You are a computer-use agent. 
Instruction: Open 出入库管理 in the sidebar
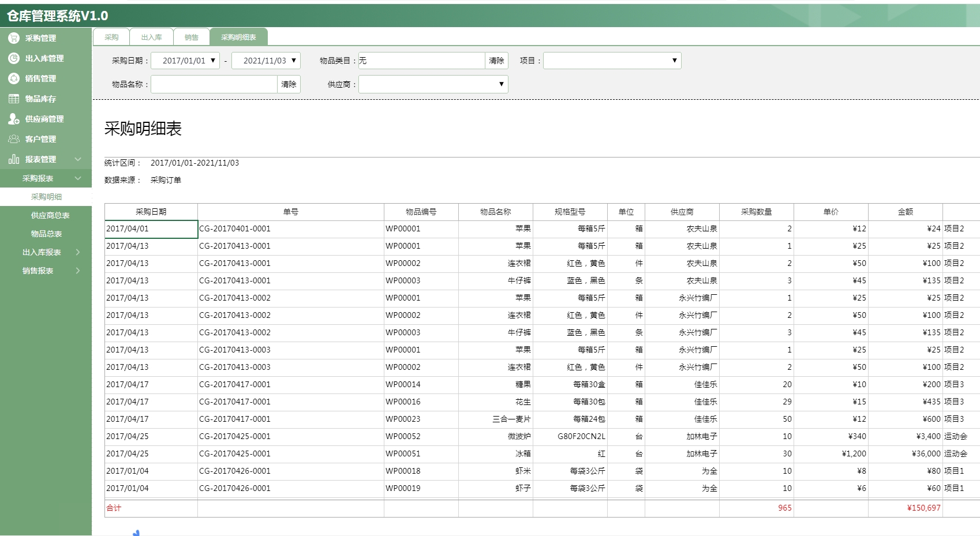tap(46, 58)
